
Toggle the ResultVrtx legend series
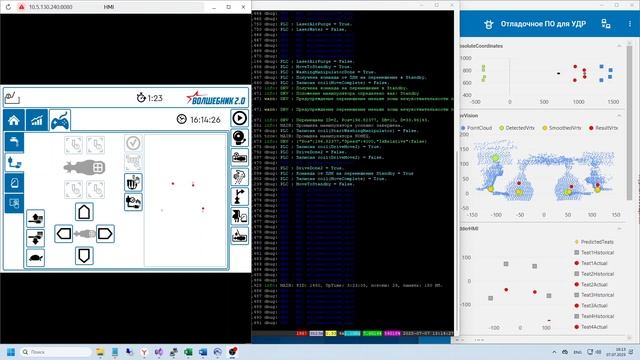pyautogui.click(x=603, y=128)
